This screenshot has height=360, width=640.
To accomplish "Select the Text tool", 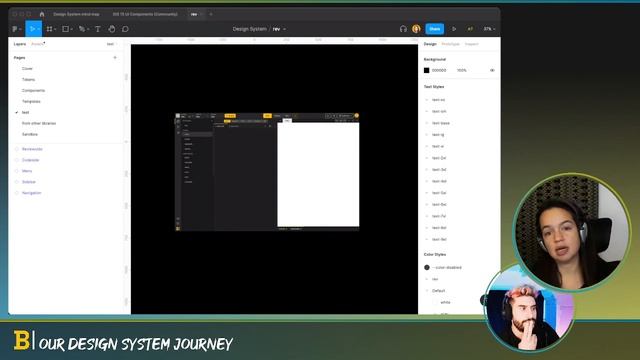I will point(98,29).
